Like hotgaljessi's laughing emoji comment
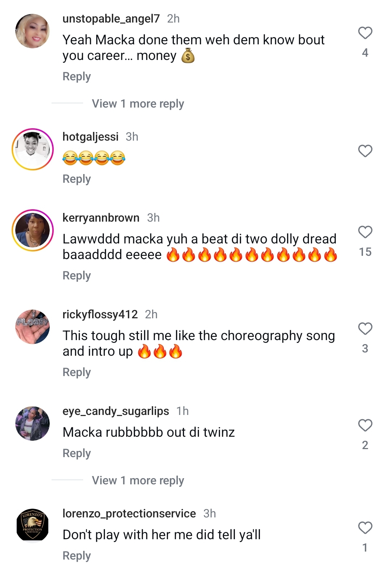The height and width of the screenshot is (573, 392). coord(365,151)
